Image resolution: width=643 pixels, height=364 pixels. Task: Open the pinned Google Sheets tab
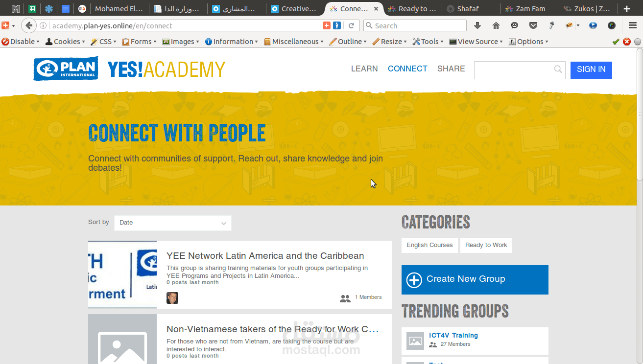32,9
